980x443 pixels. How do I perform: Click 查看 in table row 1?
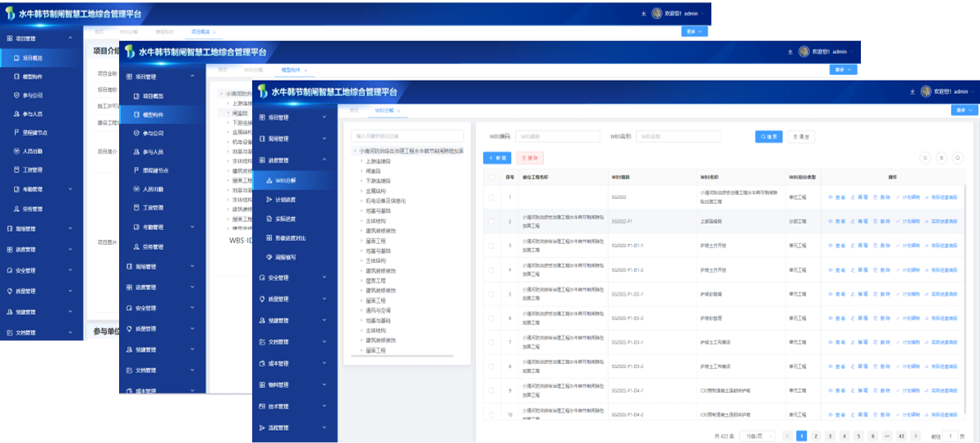click(836, 197)
